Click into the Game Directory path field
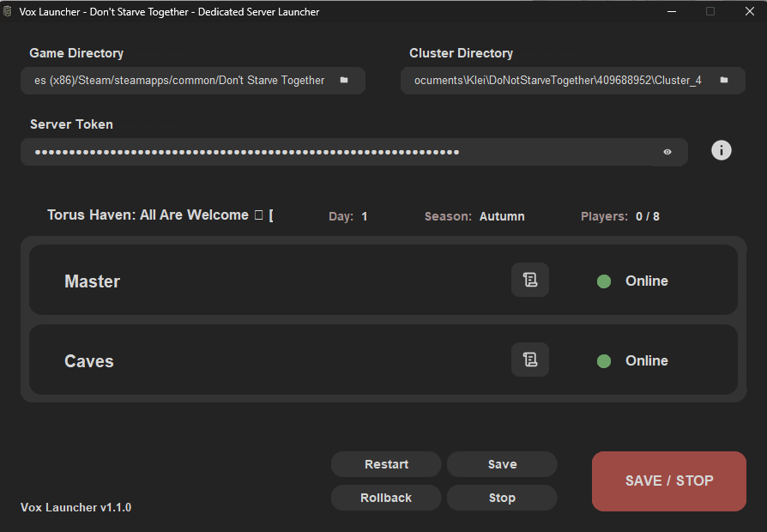The width and height of the screenshot is (767, 532). 179,81
